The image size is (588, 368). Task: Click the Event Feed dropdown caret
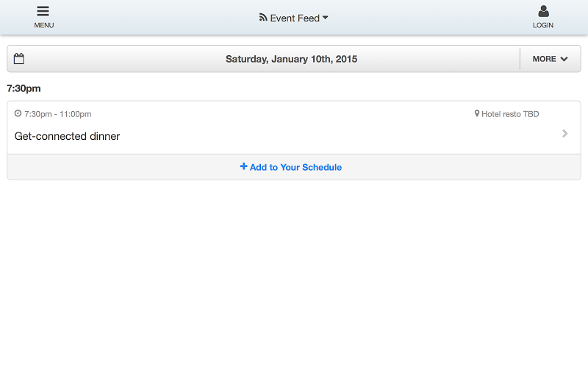(x=325, y=17)
